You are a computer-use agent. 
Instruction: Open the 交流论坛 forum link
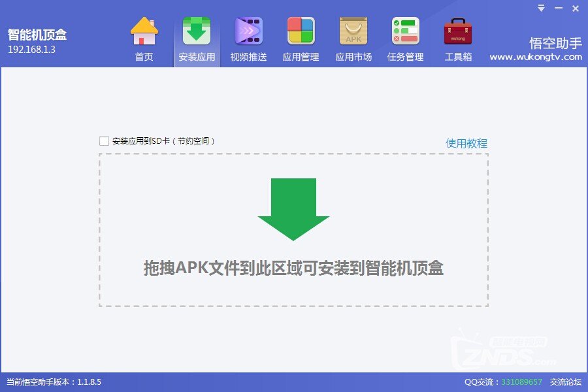click(x=566, y=382)
